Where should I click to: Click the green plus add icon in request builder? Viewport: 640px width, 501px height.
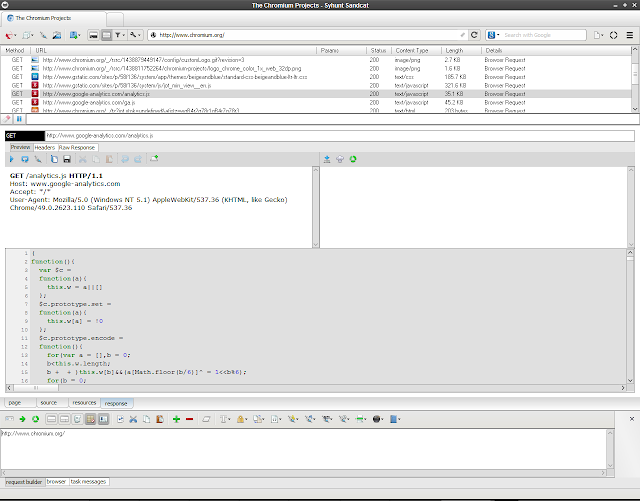click(176, 419)
